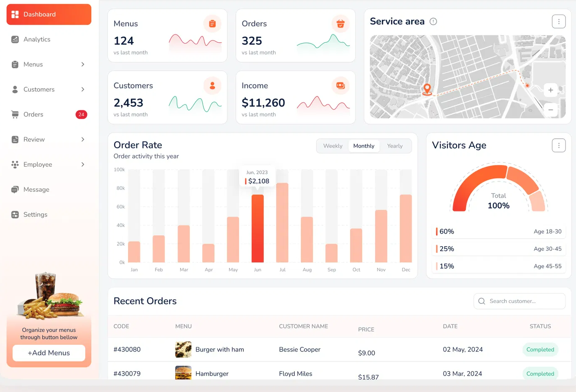Click the Menus card clipboard icon
This screenshot has width=576, height=392.
tap(212, 24)
